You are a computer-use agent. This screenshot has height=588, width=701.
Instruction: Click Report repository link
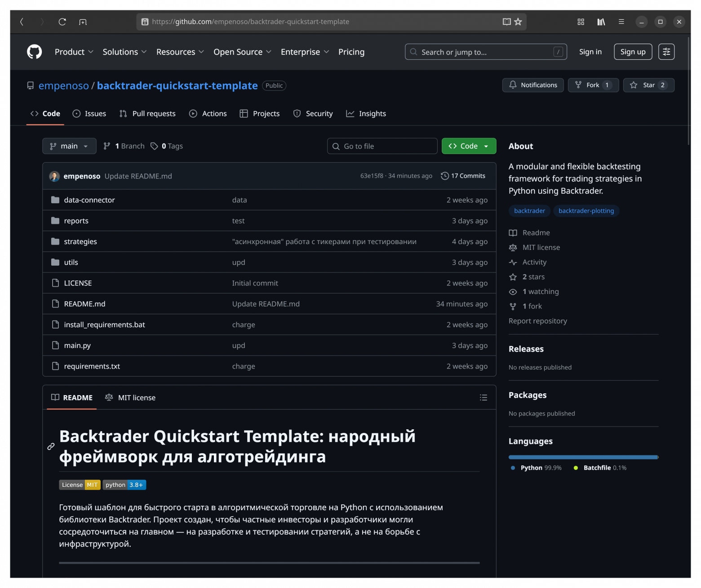click(538, 321)
